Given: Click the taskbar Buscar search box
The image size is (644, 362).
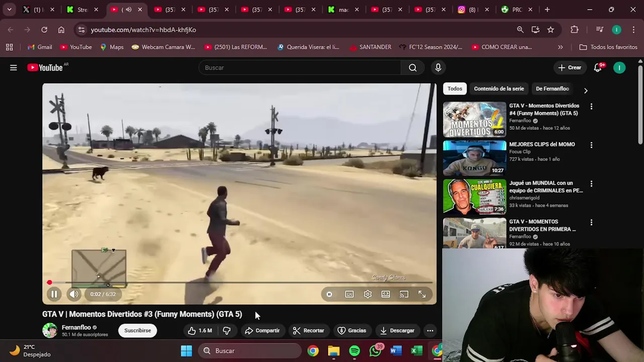Looking at the screenshot, I should pyautogui.click(x=250, y=350).
